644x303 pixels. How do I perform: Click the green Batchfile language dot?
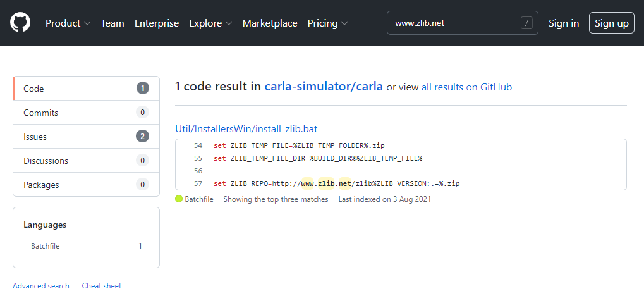click(179, 199)
